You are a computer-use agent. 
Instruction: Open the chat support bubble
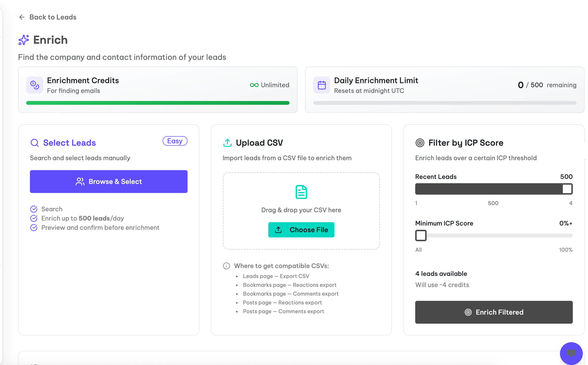(x=571, y=353)
